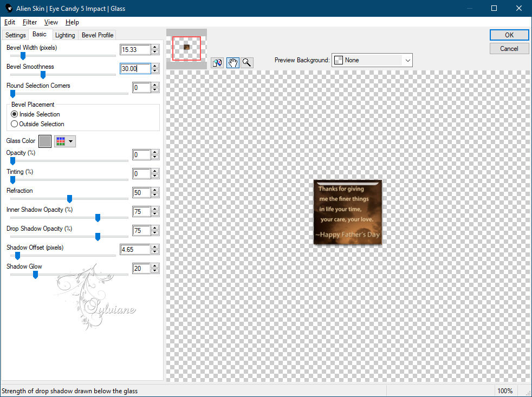Switch to the Lighting tab

click(x=65, y=35)
